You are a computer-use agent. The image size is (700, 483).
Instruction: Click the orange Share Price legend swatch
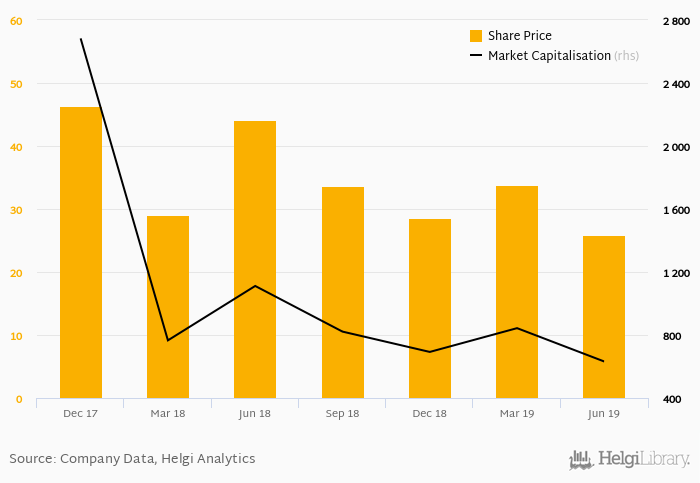click(x=476, y=36)
